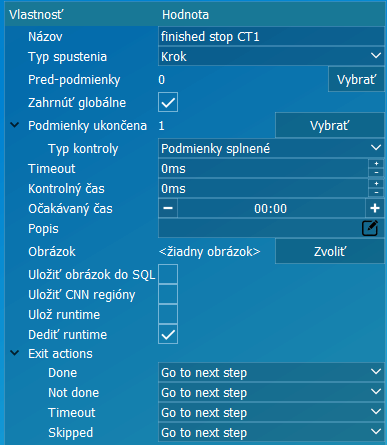Collapse the Exit actions section
This screenshot has width=387, height=445.
click(x=15, y=353)
